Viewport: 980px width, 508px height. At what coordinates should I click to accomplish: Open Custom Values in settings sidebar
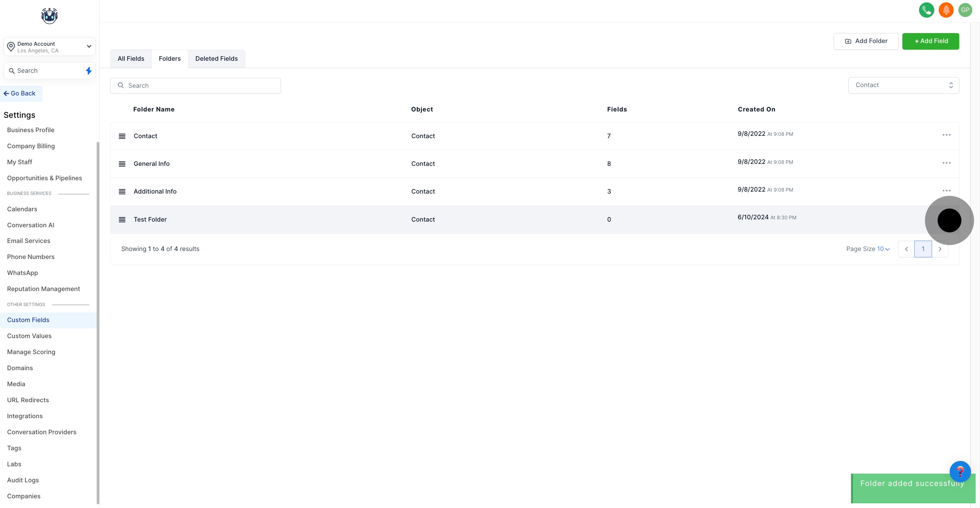pyautogui.click(x=29, y=336)
